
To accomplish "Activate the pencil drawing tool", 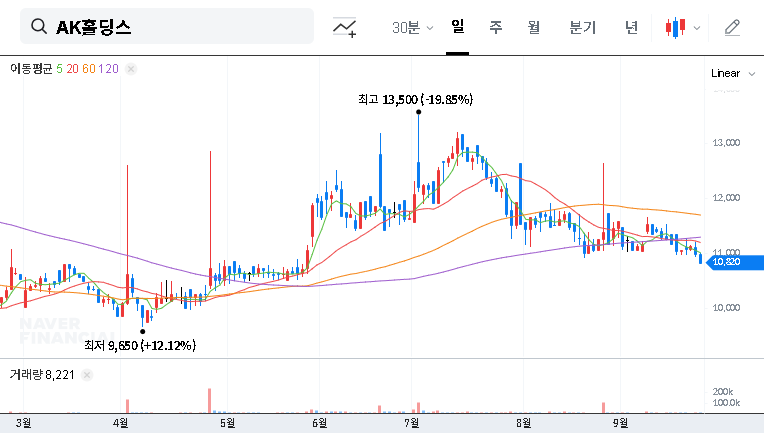I will [732, 28].
